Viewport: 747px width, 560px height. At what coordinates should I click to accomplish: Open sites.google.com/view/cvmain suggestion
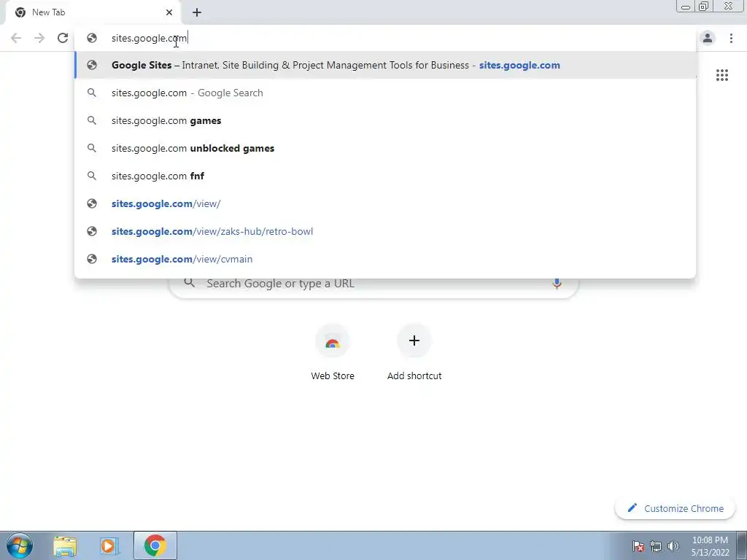[385, 259]
